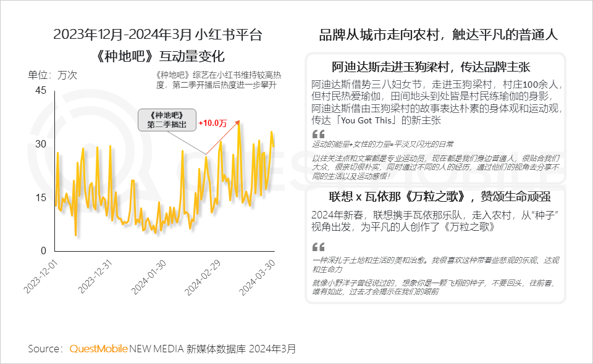Click the 《种地吧》互动量变化 chart title

160,54
